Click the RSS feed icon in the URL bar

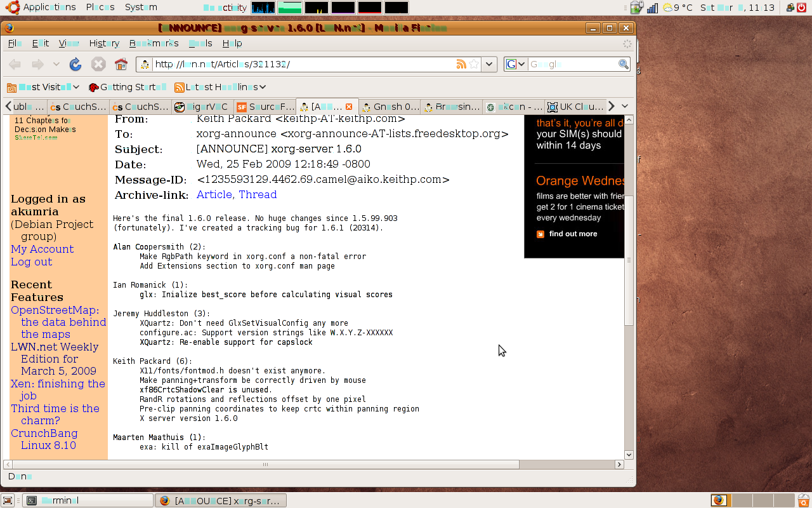click(x=461, y=64)
